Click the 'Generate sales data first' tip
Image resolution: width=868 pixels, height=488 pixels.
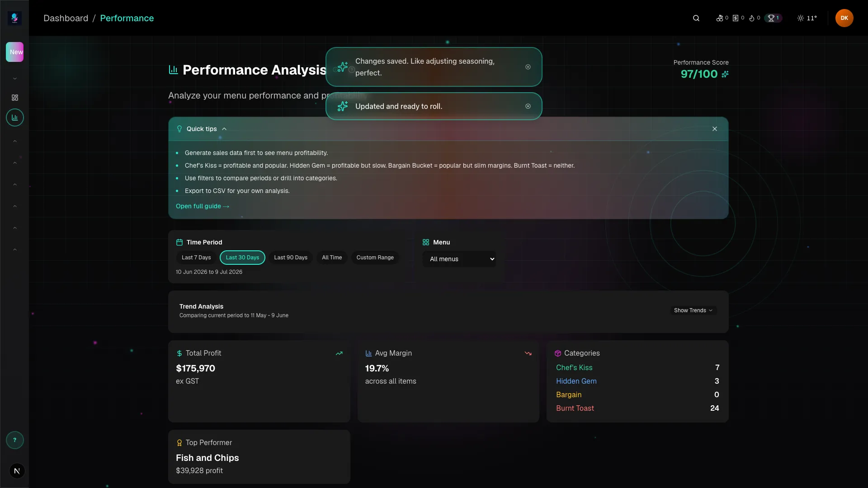click(x=256, y=153)
